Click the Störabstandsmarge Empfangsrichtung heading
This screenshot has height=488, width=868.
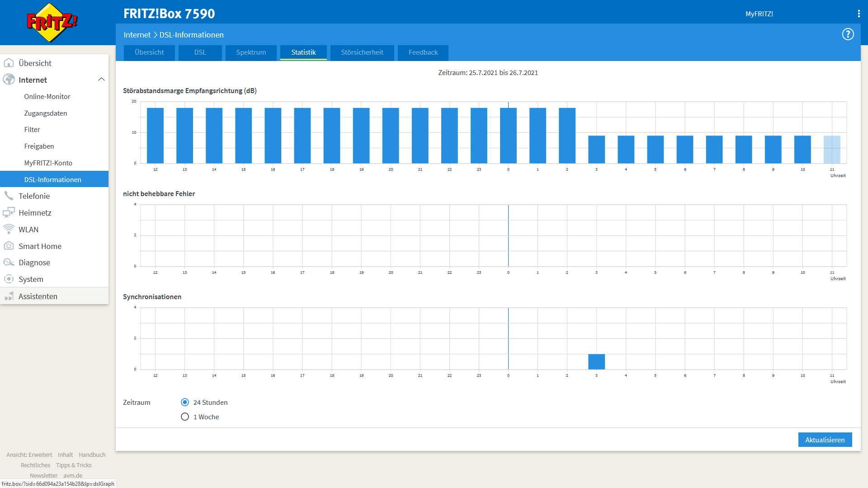[190, 90]
